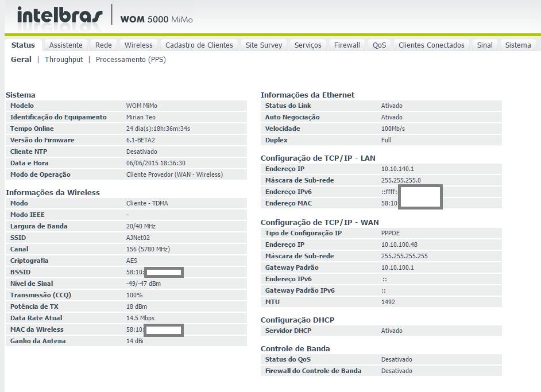Select Duplex value Full
This screenshot has width=541, height=392.
(x=386, y=140)
